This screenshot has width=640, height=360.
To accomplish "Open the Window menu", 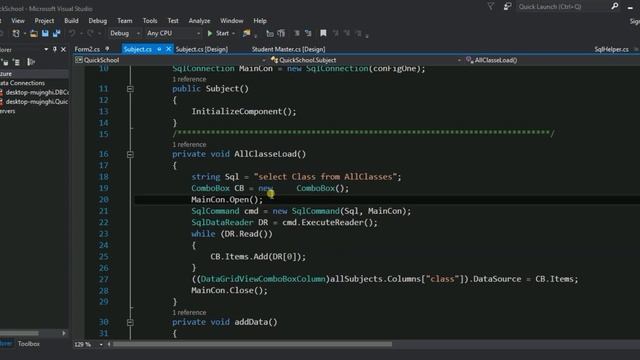I will coord(231,21).
